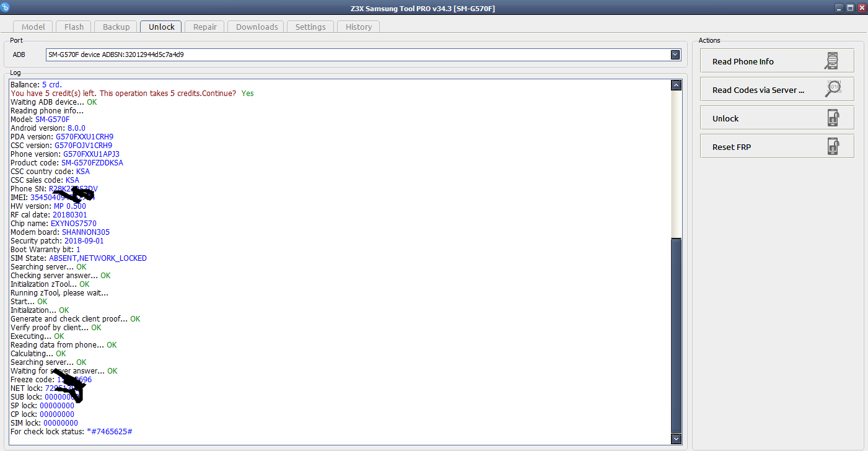Click the Model SM-G570F log line
This screenshot has width=868, height=451.
point(40,120)
